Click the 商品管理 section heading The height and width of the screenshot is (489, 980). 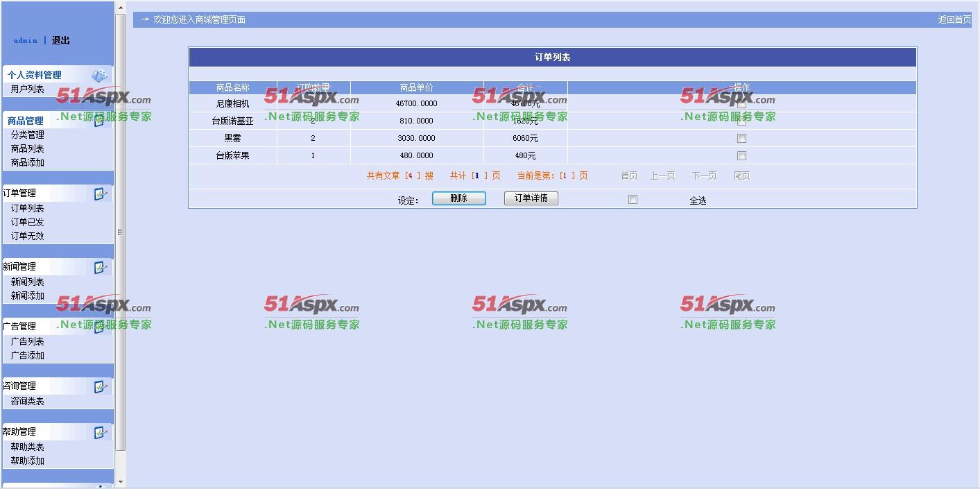26,121
